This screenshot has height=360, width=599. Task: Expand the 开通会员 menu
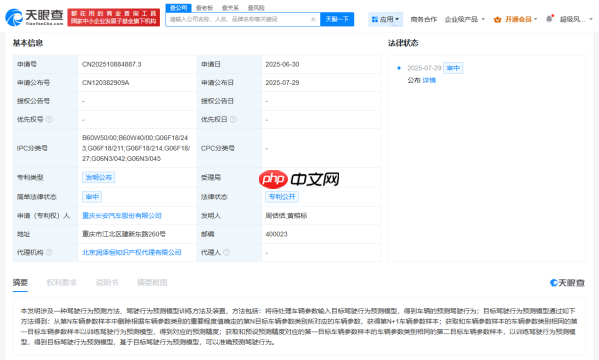(x=521, y=19)
